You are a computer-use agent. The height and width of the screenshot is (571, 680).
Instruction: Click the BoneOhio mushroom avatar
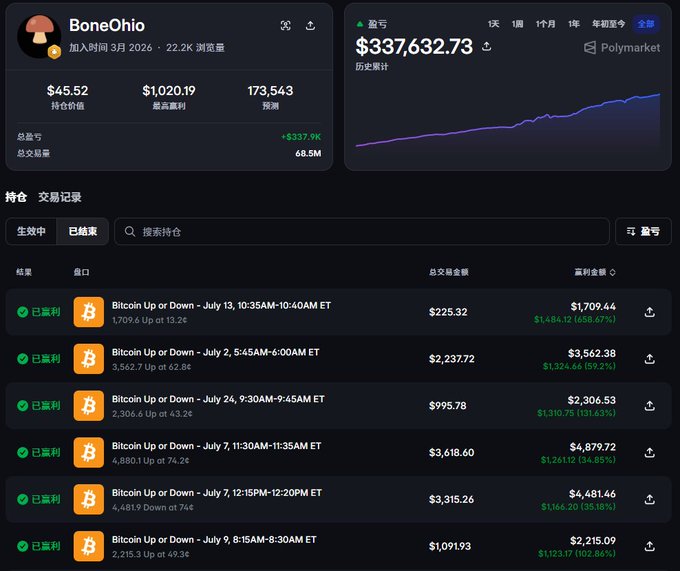tap(39, 36)
